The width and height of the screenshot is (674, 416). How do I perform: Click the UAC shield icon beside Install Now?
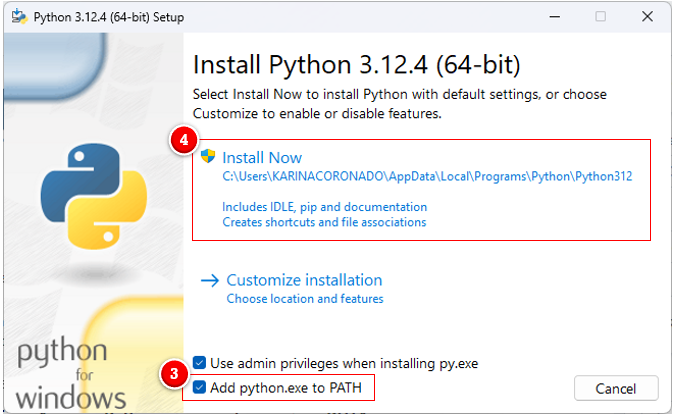pos(208,156)
